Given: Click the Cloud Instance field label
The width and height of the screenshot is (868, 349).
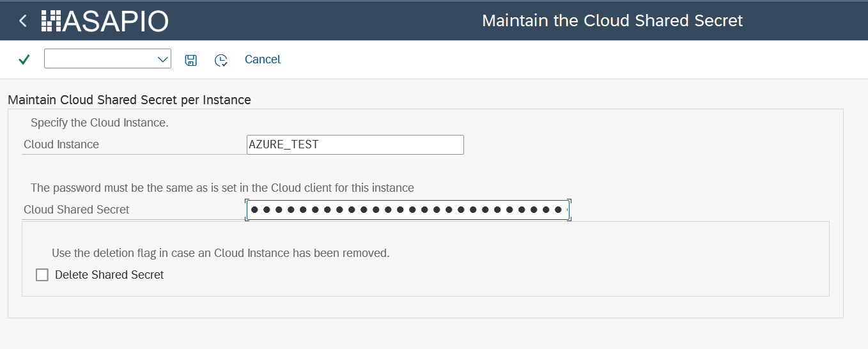Looking at the screenshot, I should (61, 144).
